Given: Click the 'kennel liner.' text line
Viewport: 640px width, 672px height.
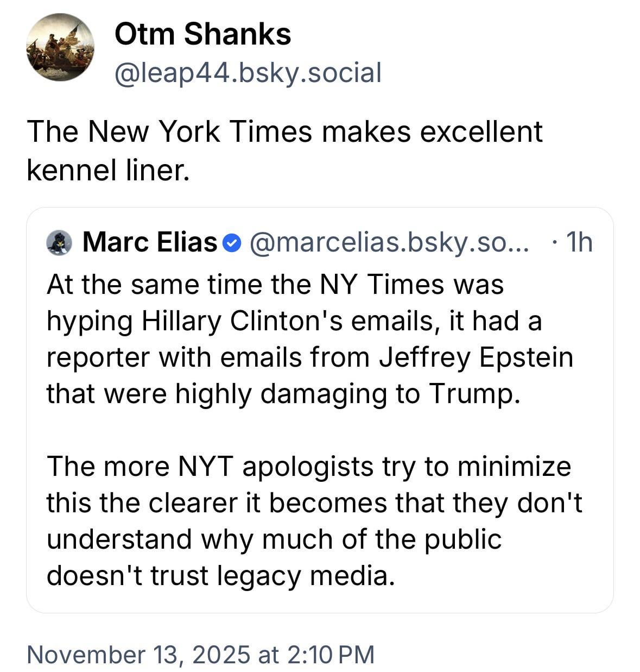Looking at the screenshot, I should tap(109, 170).
